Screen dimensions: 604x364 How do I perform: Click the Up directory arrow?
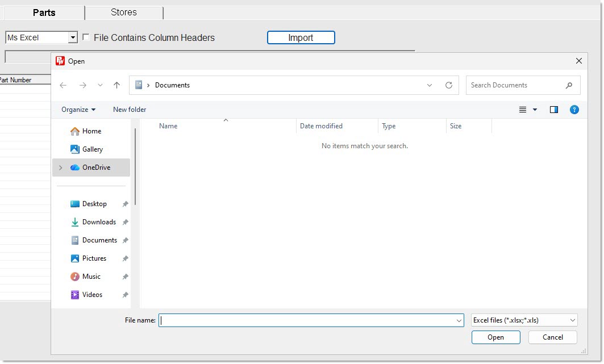[116, 85]
